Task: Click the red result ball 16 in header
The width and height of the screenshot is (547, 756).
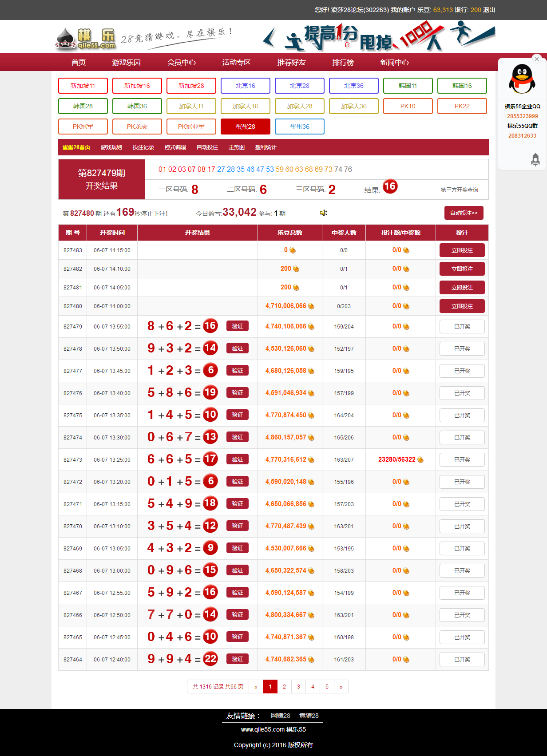Action: [390, 186]
